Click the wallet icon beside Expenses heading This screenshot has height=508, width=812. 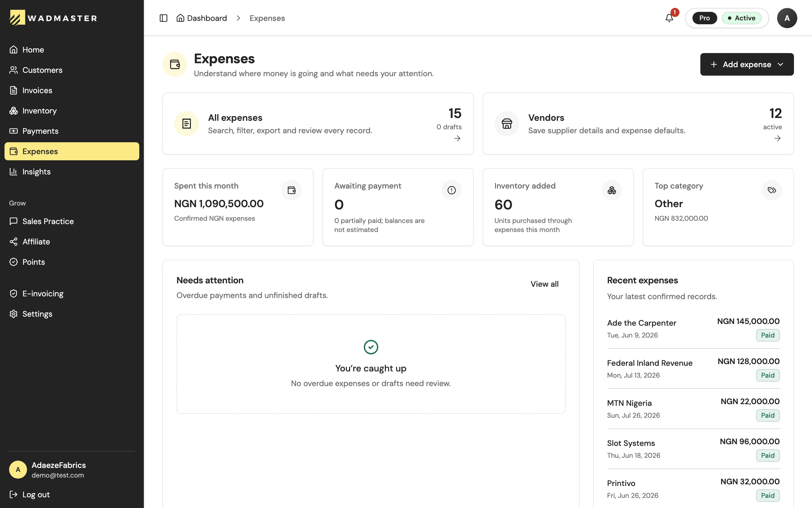pyautogui.click(x=175, y=64)
